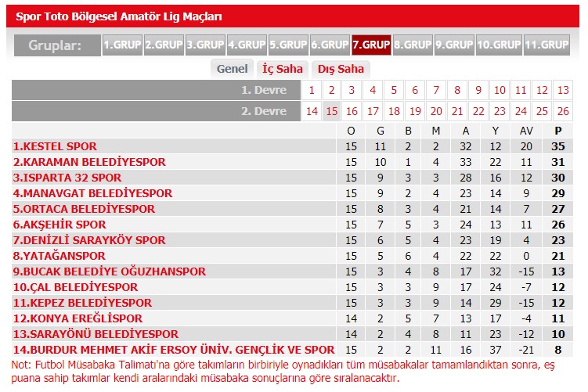Viewport: 588px width, 392px height.
Task: Click BURDUR MEHMET AKİF ERSOY team link
Action: coord(171,350)
